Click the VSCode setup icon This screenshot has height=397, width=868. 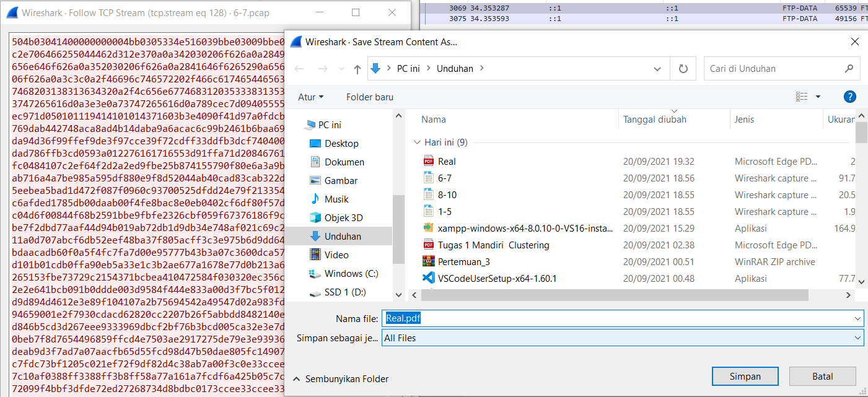[x=428, y=278]
